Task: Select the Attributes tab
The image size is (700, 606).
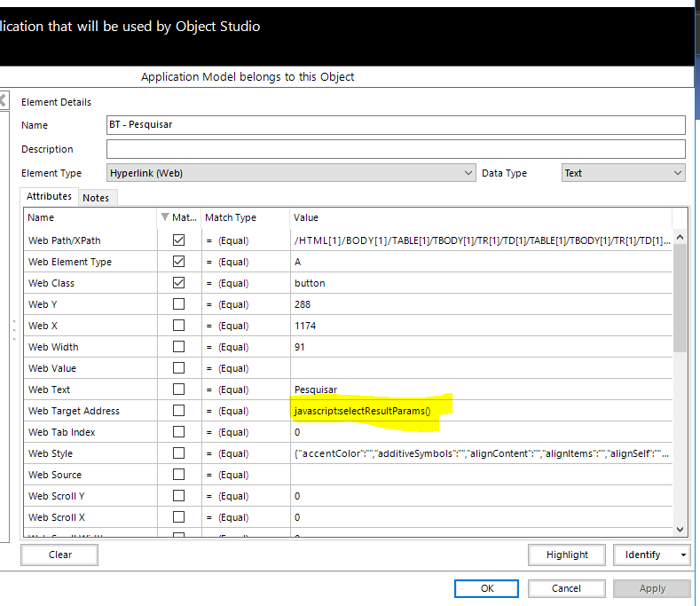Action: tap(49, 196)
